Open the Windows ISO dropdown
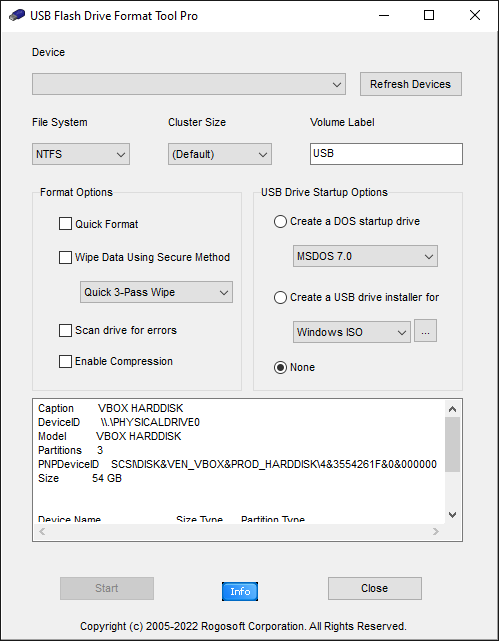Viewport: 499px width, 641px height. pos(352,332)
